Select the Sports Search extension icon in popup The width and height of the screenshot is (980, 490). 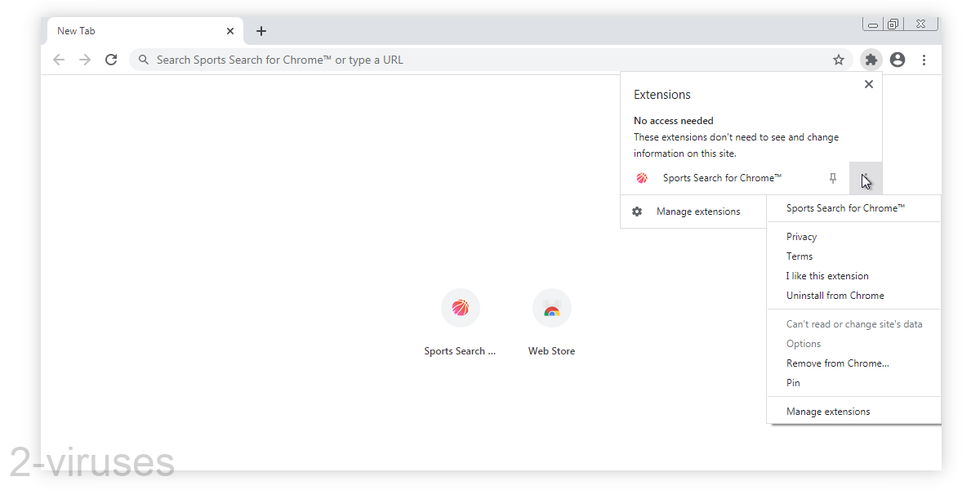[642, 177]
